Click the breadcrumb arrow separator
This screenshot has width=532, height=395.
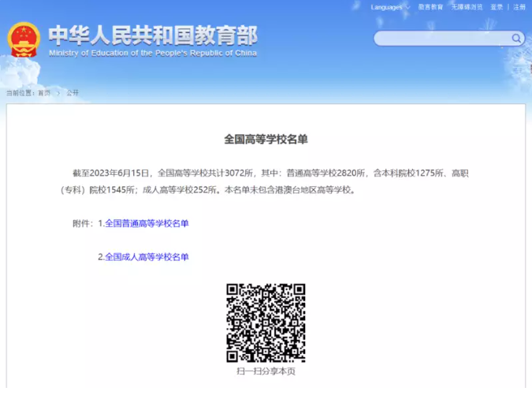pyautogui.click(x=58, y=92)
